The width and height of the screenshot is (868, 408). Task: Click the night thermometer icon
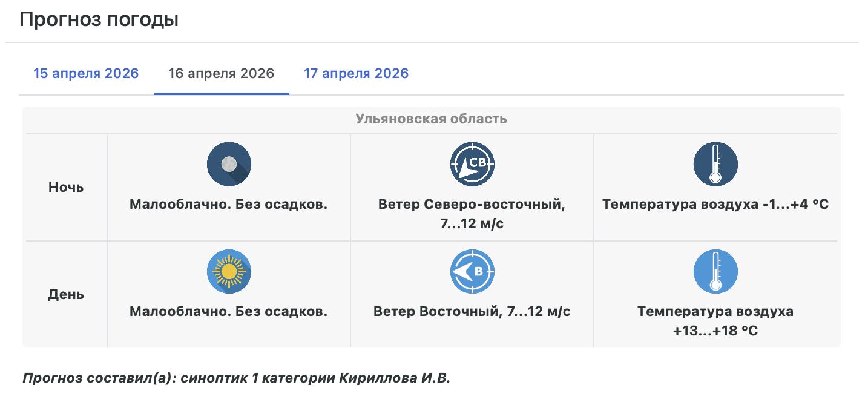click(715, 164)
